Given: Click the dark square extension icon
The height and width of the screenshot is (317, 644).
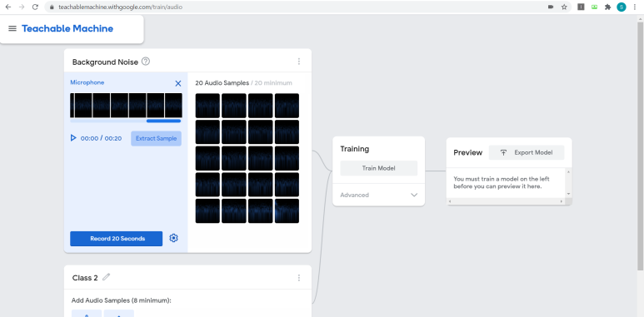Looking at the screenshot, I should (581, 7).
